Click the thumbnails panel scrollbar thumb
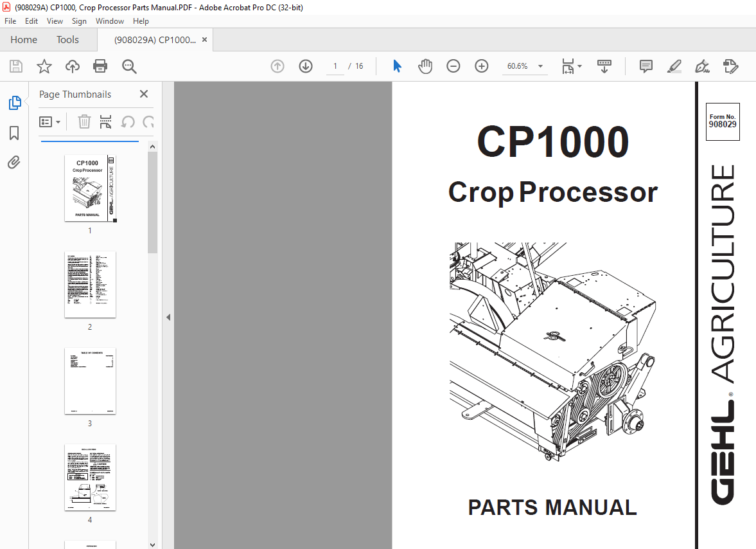The width and height of the screenshot is (756, 549). point(152,202)
